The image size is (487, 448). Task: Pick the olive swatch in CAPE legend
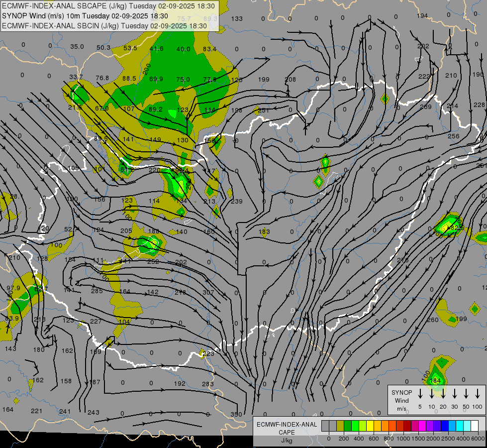tap(340, 426)
